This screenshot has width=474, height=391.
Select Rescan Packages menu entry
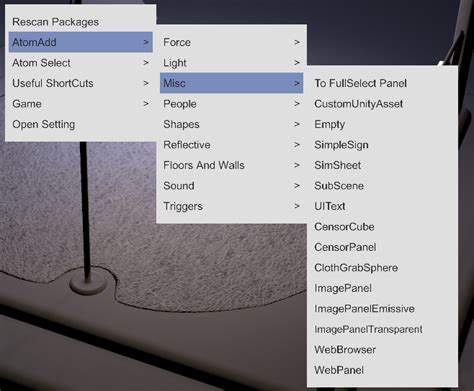[81, 22]
